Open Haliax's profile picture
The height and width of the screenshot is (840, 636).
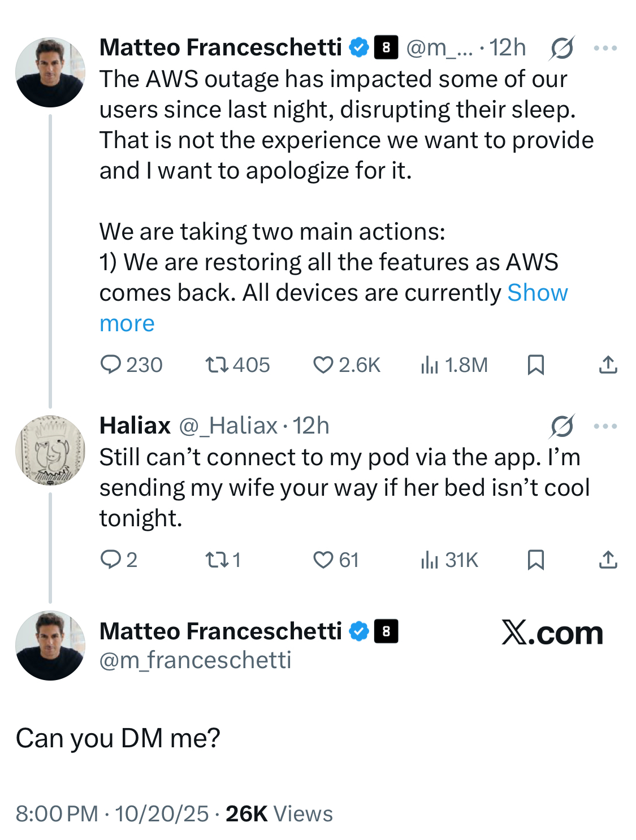coord(50,451)
